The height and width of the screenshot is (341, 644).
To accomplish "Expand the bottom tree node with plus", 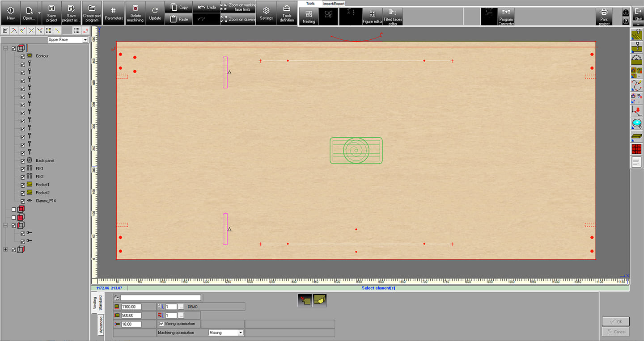I will 6,249.
